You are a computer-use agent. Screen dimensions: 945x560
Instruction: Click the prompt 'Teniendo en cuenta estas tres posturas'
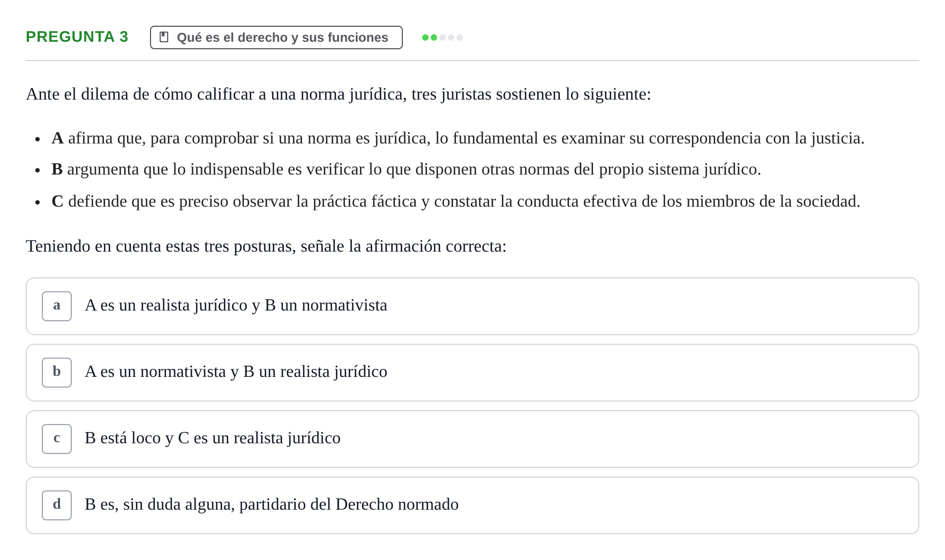266,246
